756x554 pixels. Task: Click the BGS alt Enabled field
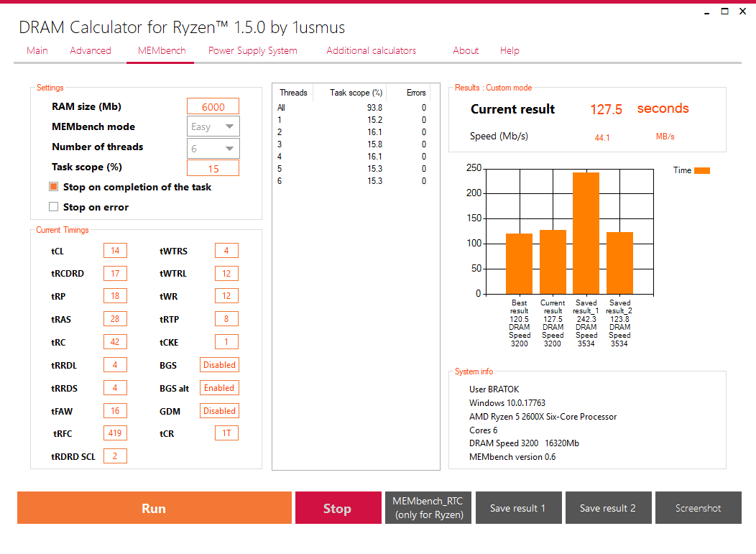click(219, 387)
